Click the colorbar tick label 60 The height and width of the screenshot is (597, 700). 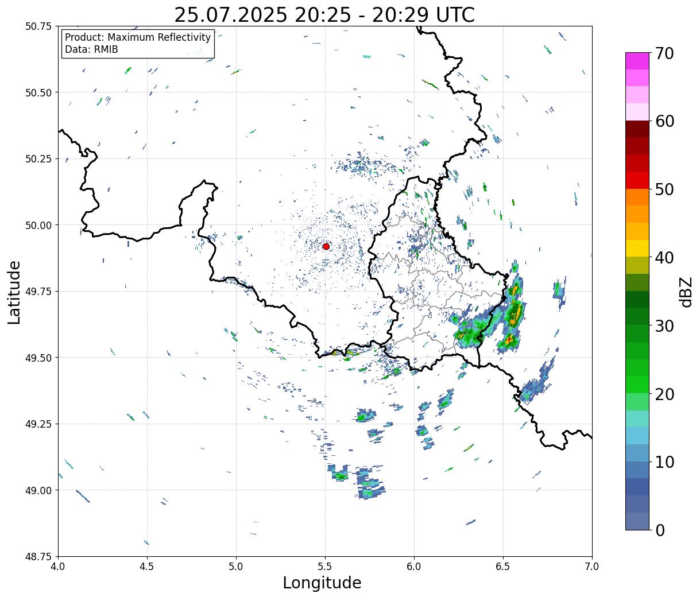[665, 121]
